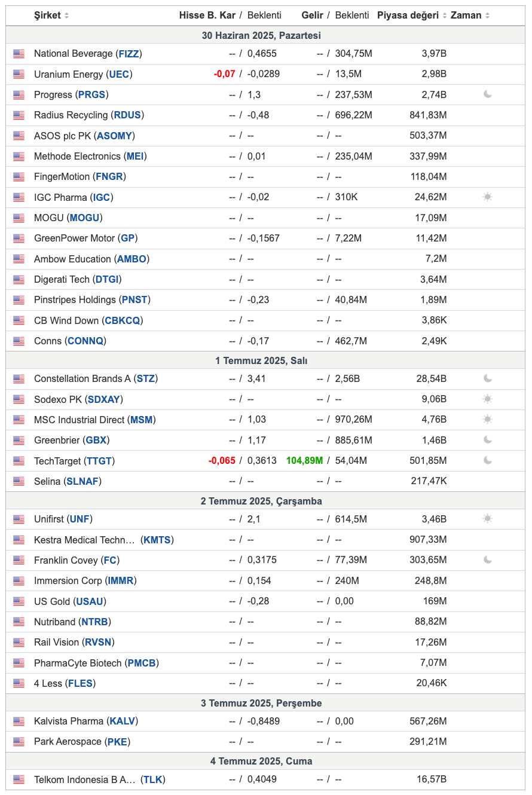Click the moon time icon in the Progress row
This screenshot has height=795, width=532.
tap(488, 94)
